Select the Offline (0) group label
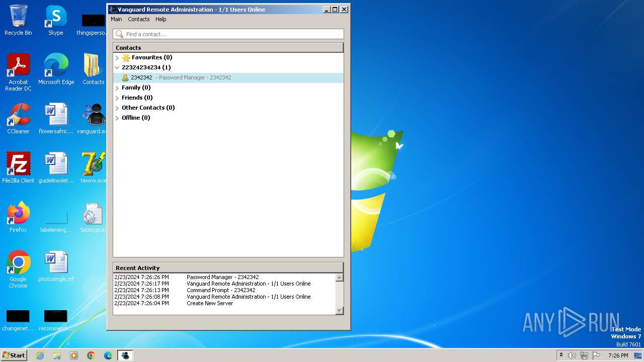Screen dimensions: 644x362 click(x=136, y=118)
